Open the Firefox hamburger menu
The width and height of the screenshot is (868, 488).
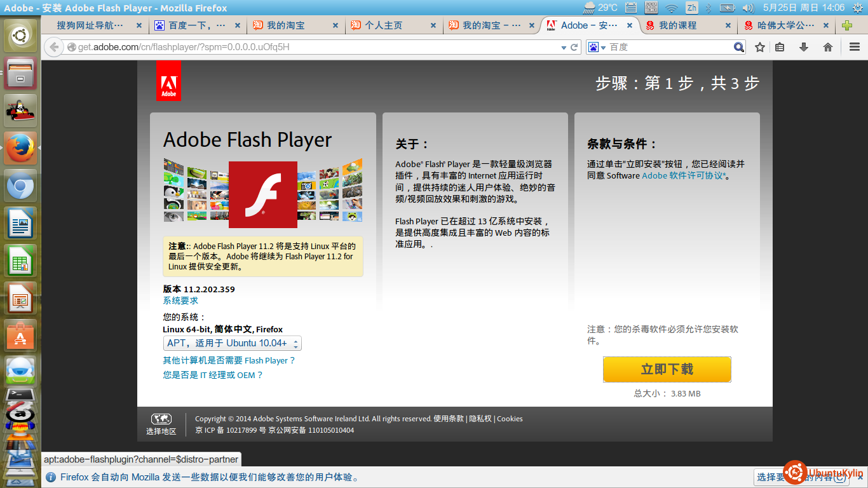tap(855, 47)
